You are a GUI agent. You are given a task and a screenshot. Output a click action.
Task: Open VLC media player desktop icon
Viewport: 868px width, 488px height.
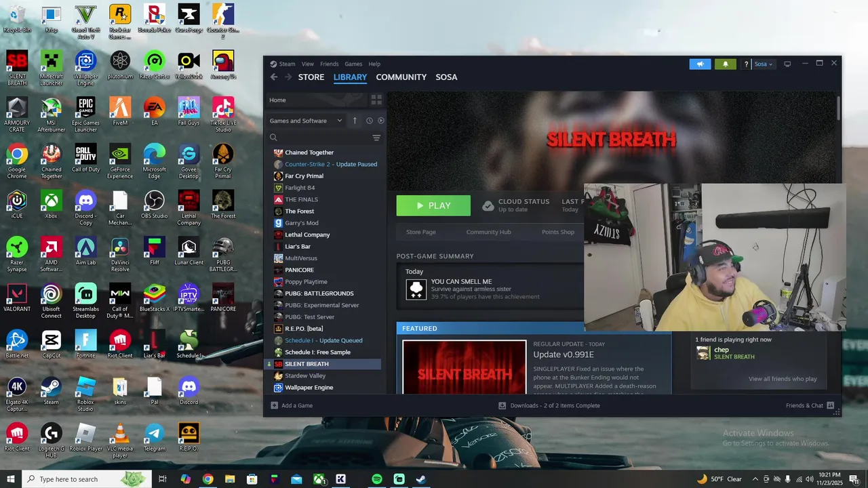(120, 441)
